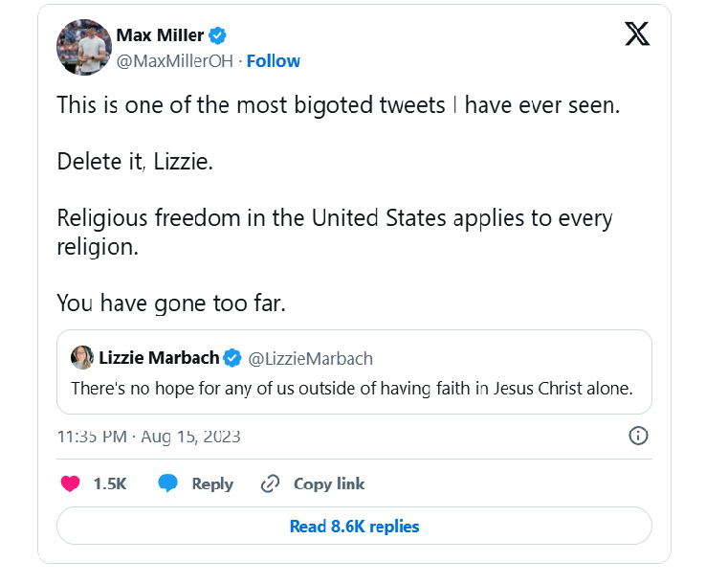This screenshot has height=584, width=728.
Task: Open the quoted tweet about faith
Action: (x=354, y=389)
